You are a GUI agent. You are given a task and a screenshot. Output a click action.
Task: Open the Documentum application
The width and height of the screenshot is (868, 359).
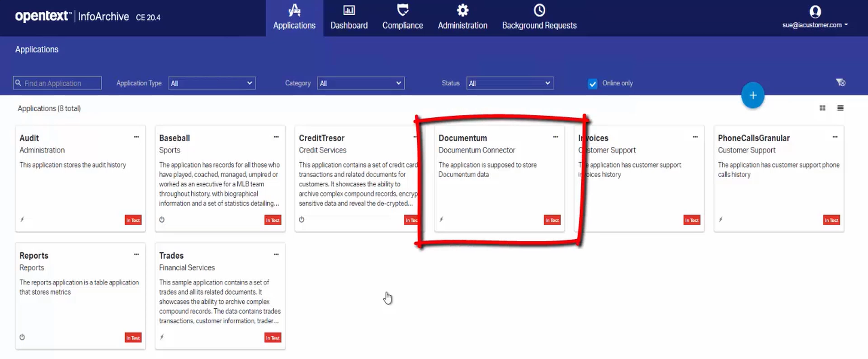click(x=462, y=138)
